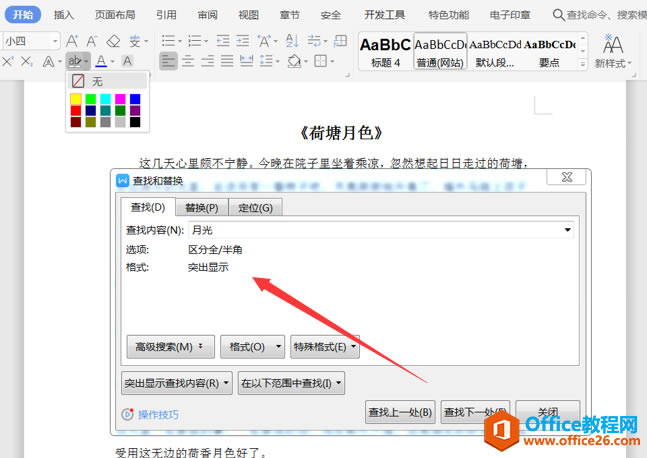This screenshot has width=647, height=458.
Task: Click the 新样式 new style icon
Action: click(611, 50)
